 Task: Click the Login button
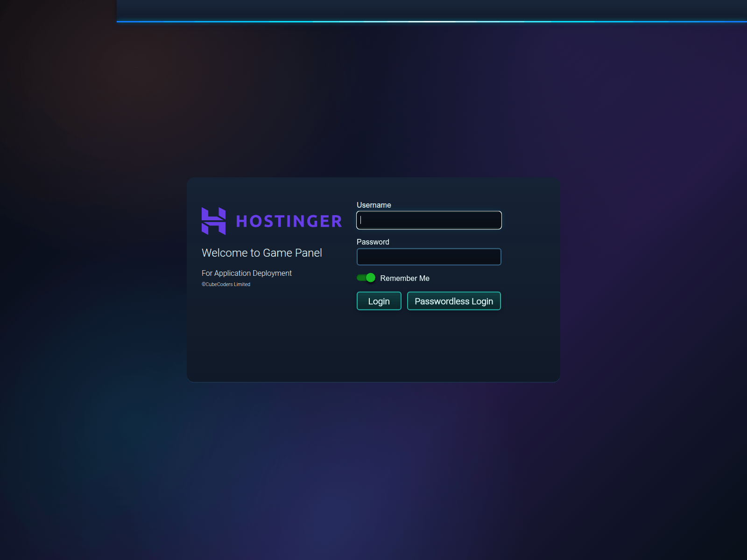[x=379, y=301]
